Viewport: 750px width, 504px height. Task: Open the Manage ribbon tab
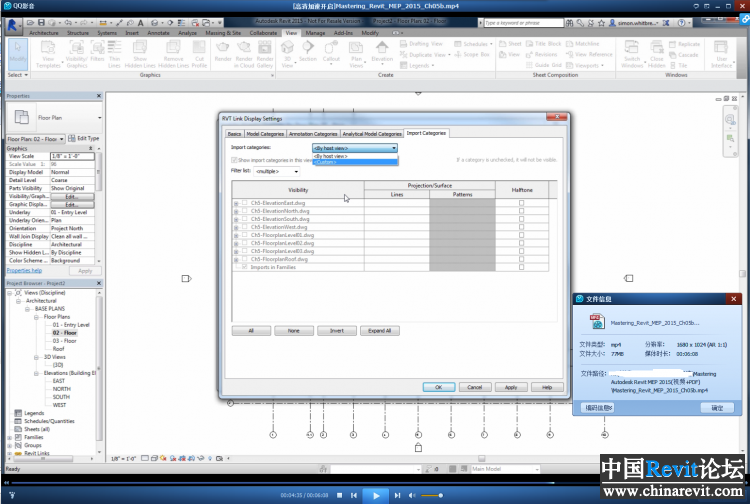click(315, 33)
